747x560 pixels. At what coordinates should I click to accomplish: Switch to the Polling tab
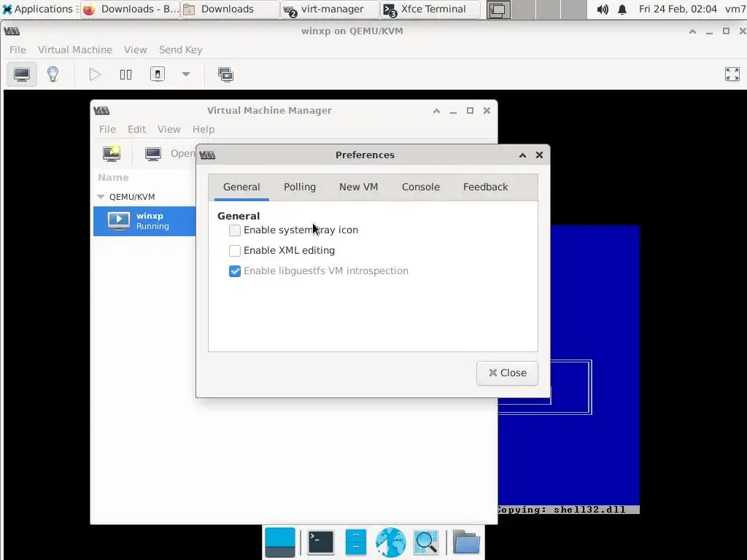(x=300, y=187)
